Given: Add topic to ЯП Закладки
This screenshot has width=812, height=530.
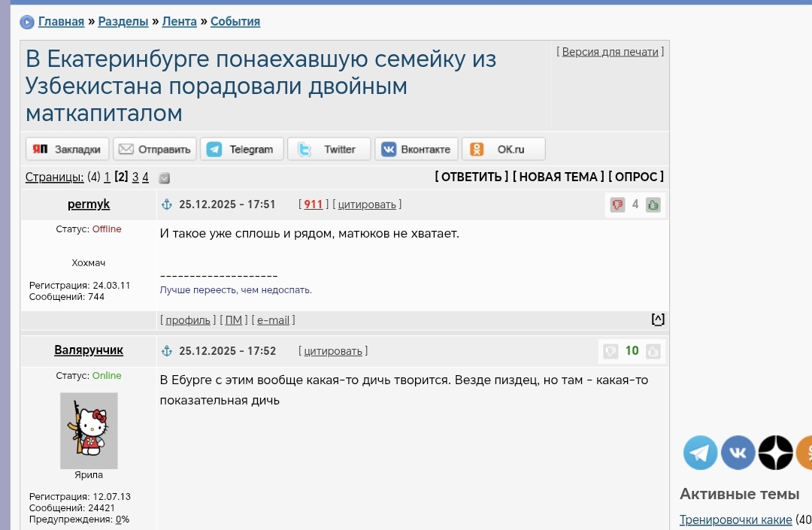Looking at the screenshot, I should tap(68, 149).
